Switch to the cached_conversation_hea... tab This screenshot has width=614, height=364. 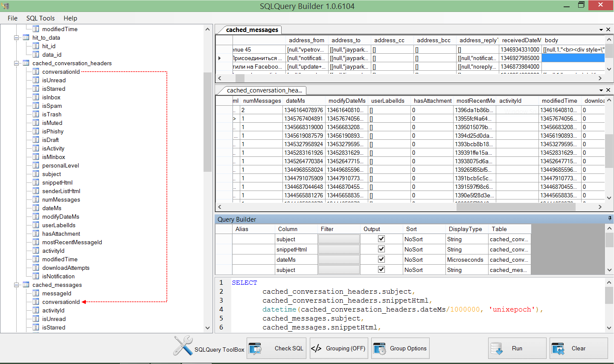pyautogui.click(x=265, y=90)
